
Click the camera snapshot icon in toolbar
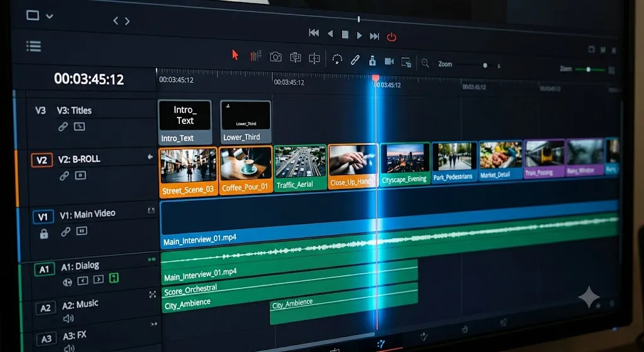[275, 57]
